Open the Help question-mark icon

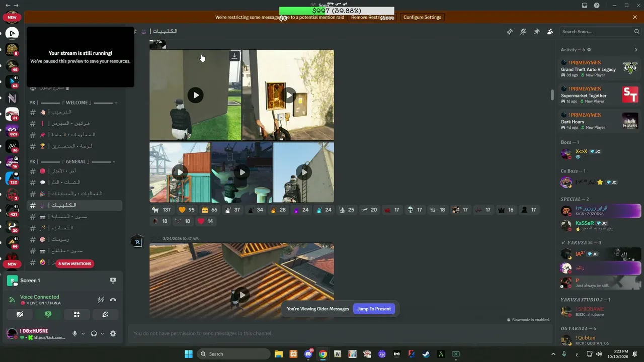[597, 6]
